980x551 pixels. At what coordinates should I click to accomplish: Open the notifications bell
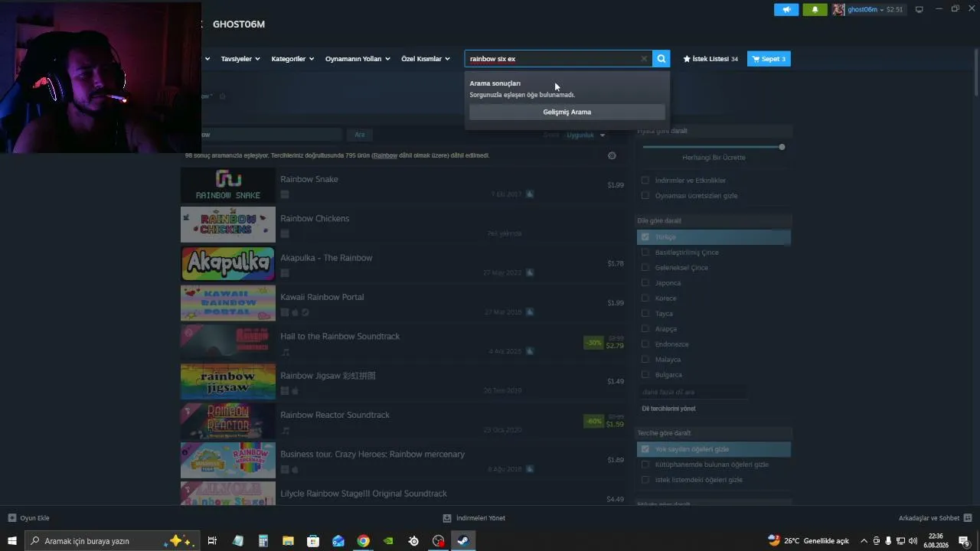[815, 10]
